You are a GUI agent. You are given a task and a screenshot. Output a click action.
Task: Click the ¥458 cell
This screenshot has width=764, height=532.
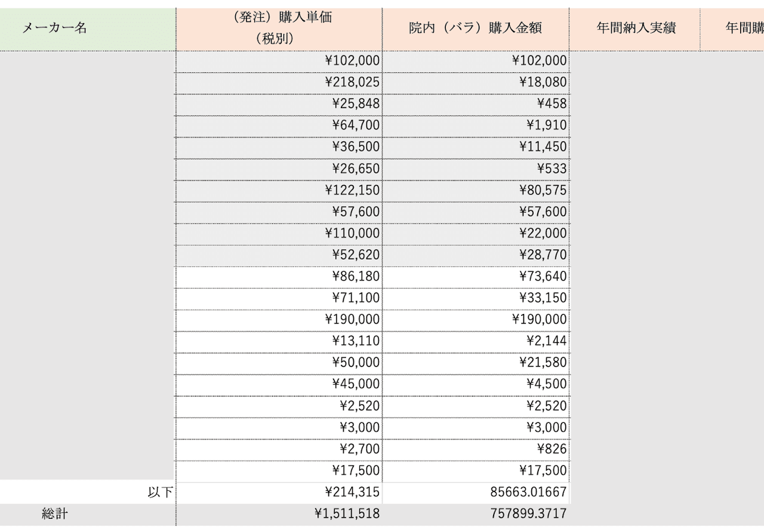click(476, 104)
